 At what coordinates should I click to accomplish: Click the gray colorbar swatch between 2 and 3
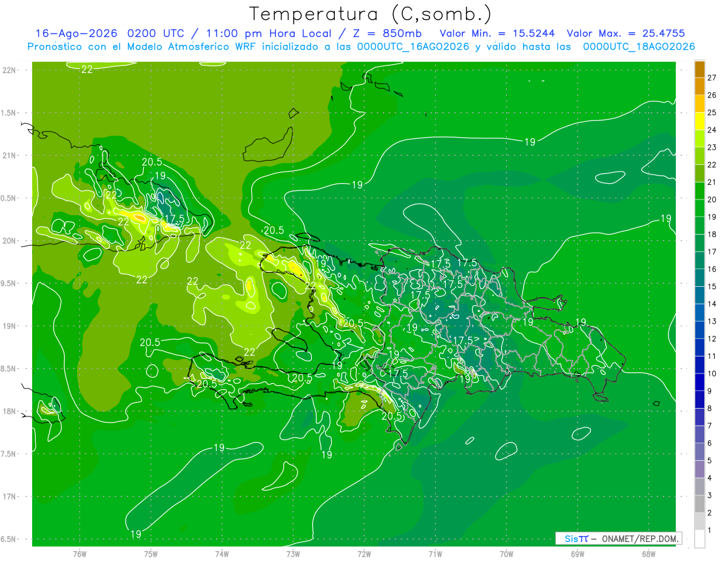(x=699, y=504)
